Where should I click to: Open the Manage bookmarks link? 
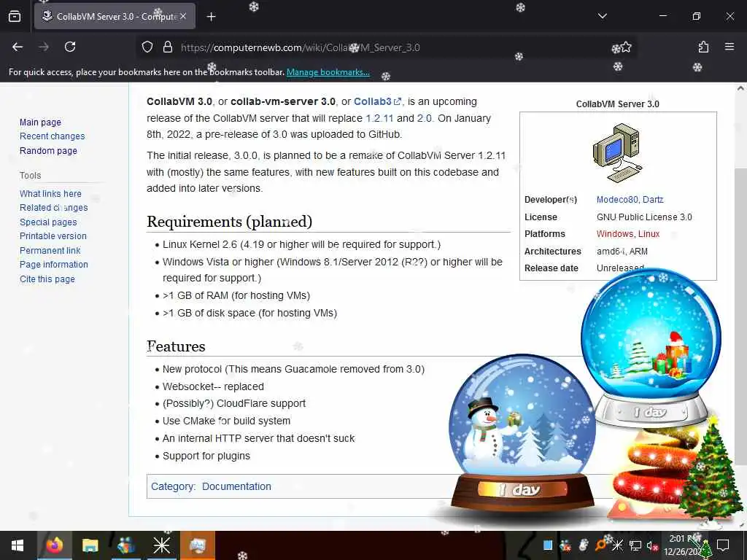tap(328, 72)
